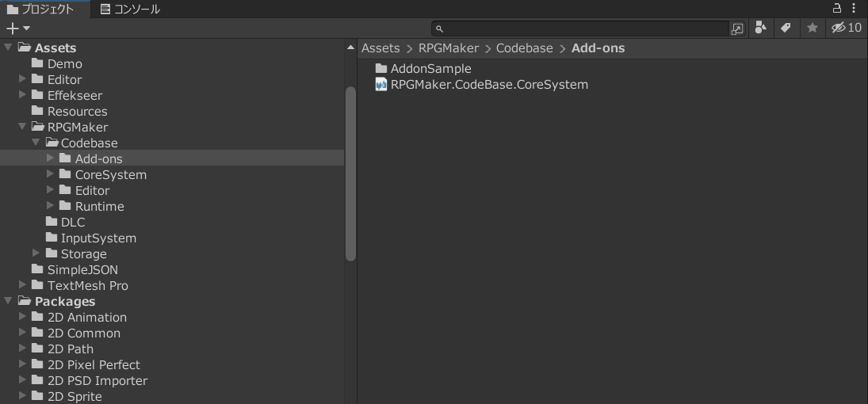868x404 pixels.
Task: Switch to the プロジェクト tab
Action: (40, 10)
